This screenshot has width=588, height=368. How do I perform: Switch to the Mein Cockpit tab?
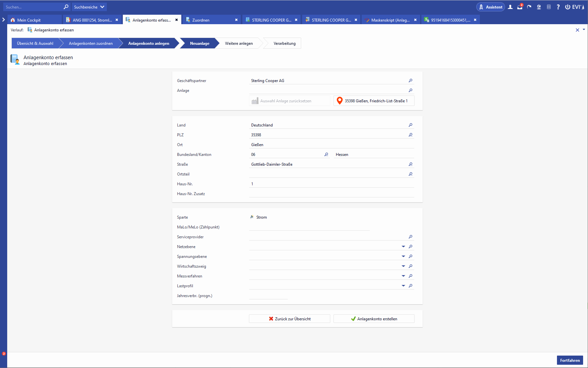29,20
